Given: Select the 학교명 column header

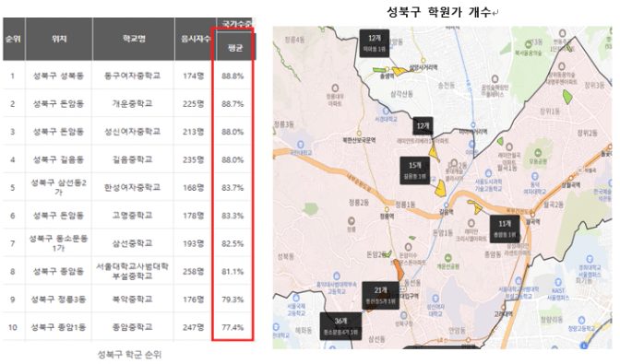Looking at the screenshot, I should point(134,39).
